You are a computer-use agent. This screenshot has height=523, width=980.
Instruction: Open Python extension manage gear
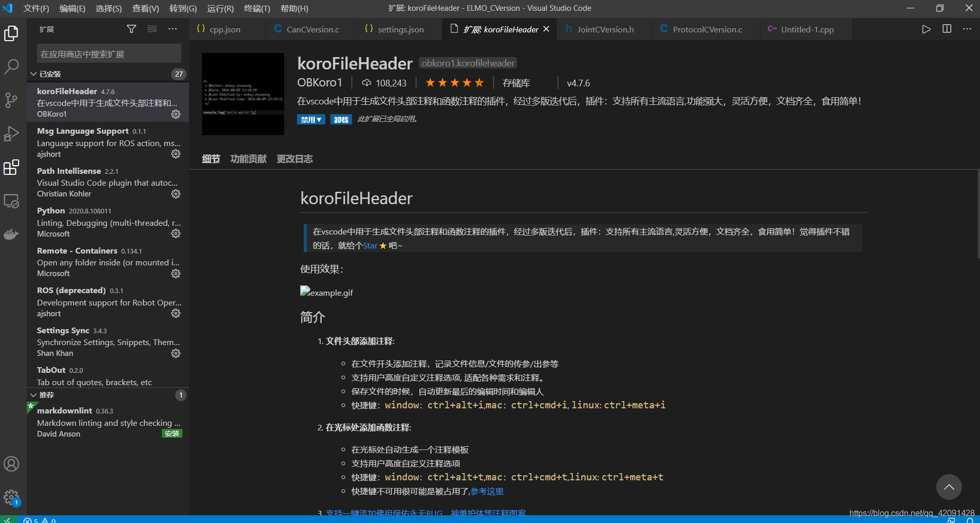[176, 233]
